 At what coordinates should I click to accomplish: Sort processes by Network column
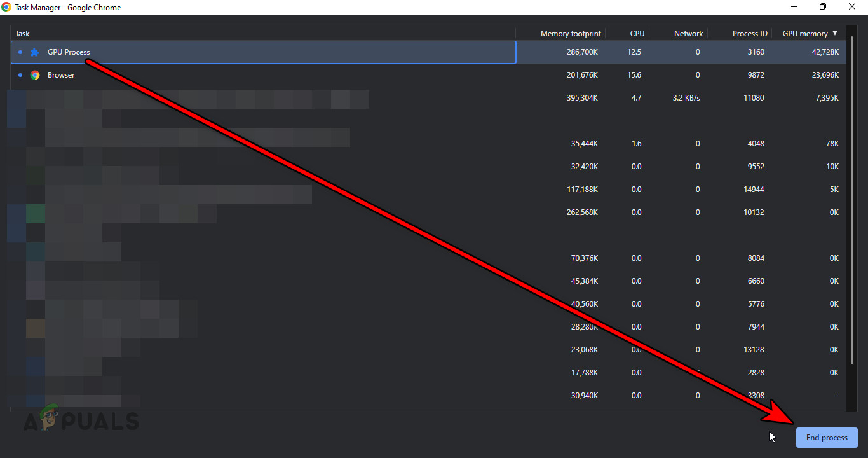(688, 33)
